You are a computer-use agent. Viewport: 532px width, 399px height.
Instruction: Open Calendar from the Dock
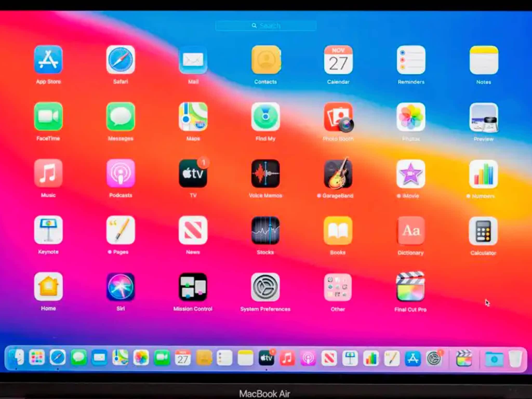183,358
